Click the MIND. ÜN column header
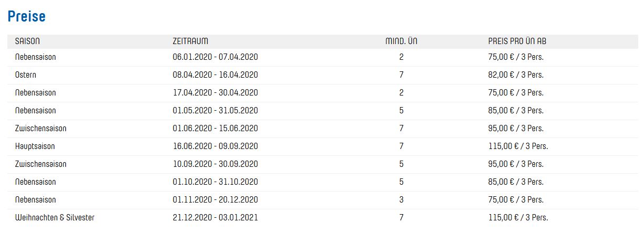 click(401, 41)
